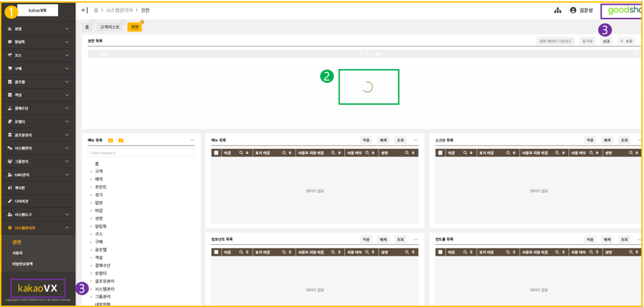This screenshot has height=307, width=644.
Task: Click the sidebar collapse arrow icon
Action: click(84, 10)
